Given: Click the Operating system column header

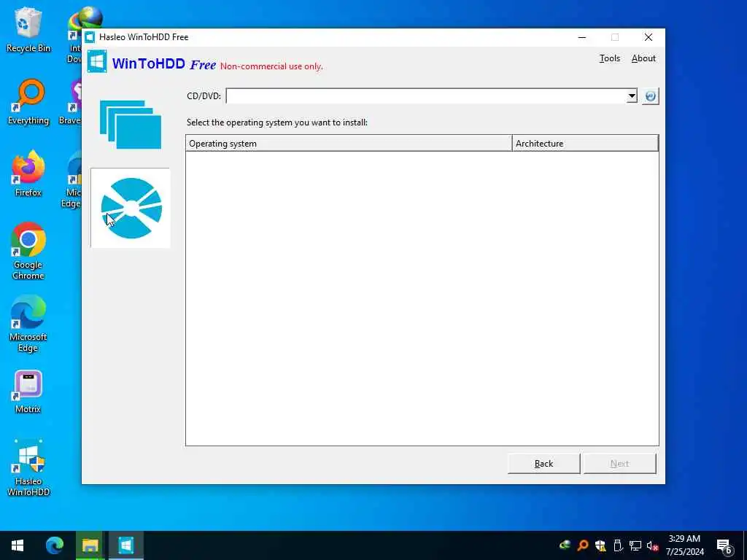Looking at the screenshot, I should coord(349,144).
